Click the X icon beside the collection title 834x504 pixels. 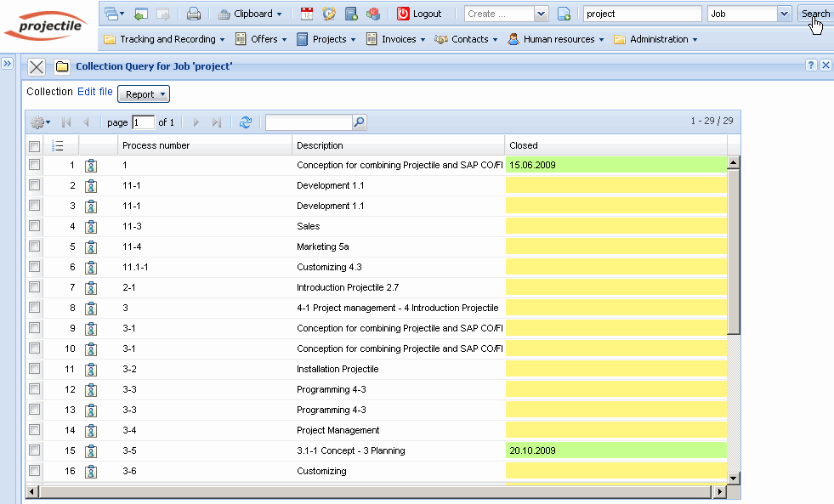[x=37, y=67]
